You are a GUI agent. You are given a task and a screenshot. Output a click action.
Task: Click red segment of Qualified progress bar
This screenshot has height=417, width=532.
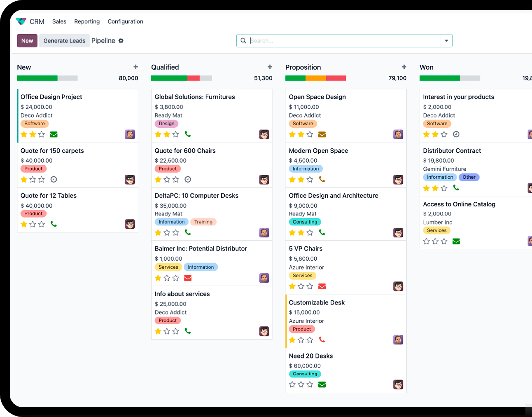[194, 78]
